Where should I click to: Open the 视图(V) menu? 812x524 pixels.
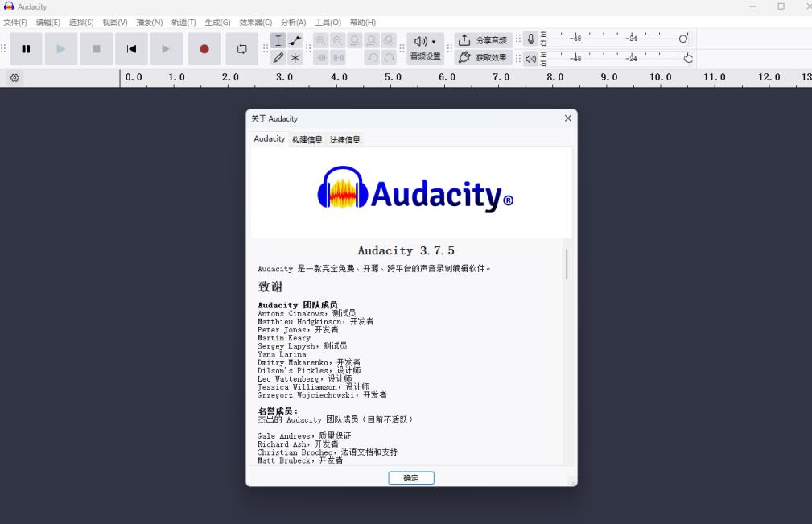(x=115, y=23)
